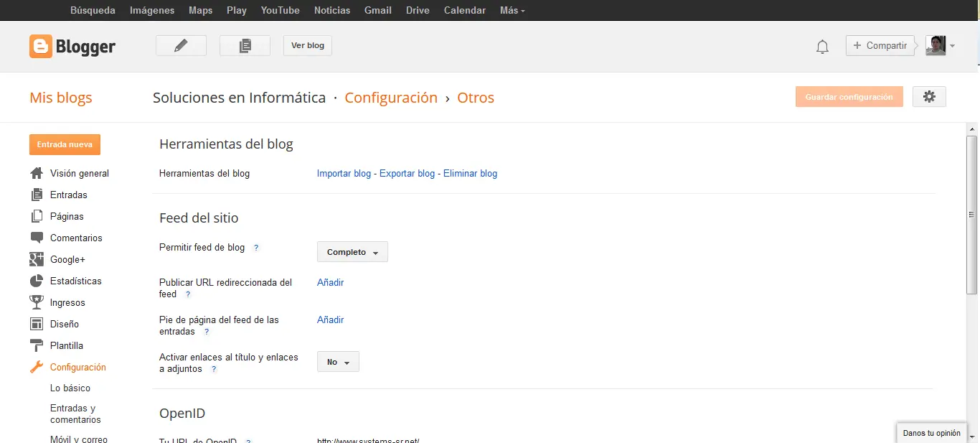Click the pencil new post icon
This screenshot has height=443, width=980.
[181, 45]
